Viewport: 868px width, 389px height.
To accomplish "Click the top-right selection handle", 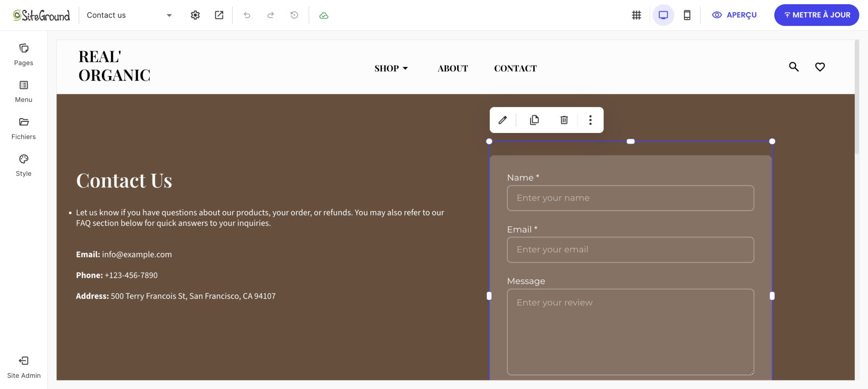I will tap(772, 141).
